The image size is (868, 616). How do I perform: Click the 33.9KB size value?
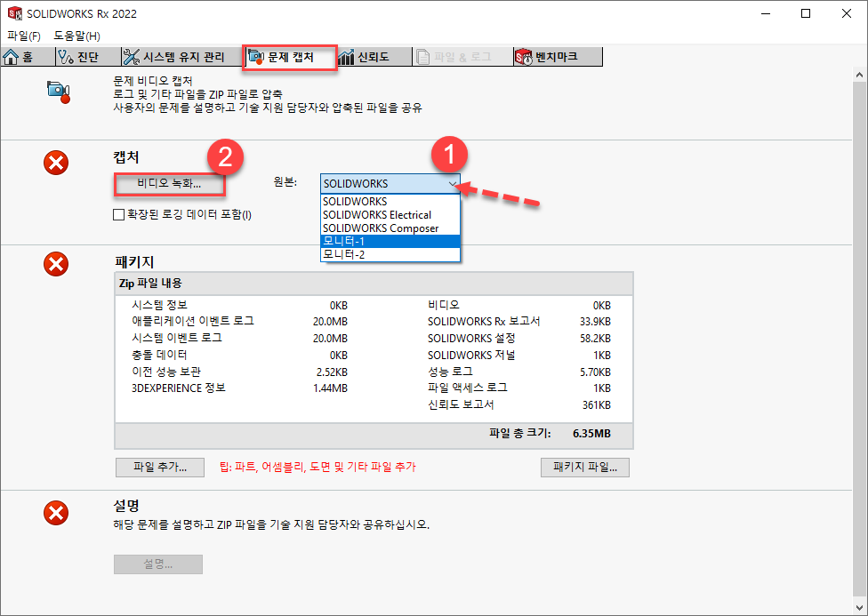point(596,322)
